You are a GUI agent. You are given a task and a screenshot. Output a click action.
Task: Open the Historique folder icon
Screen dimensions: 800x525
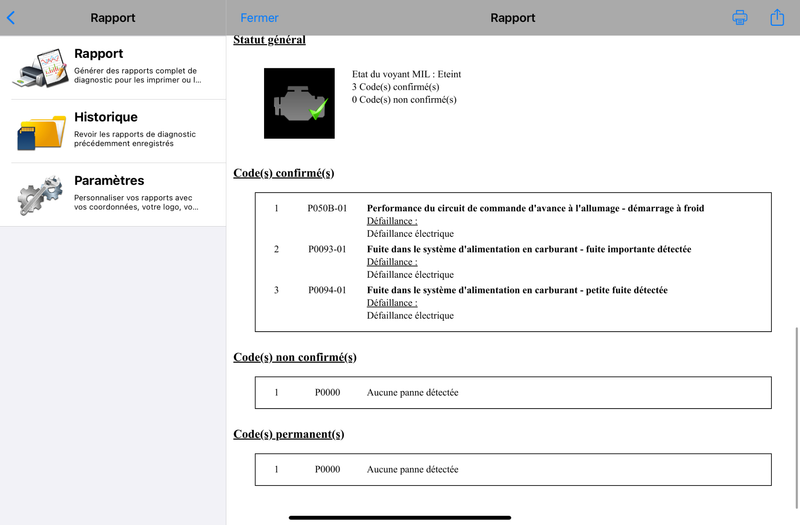click(x=41, y=132)
